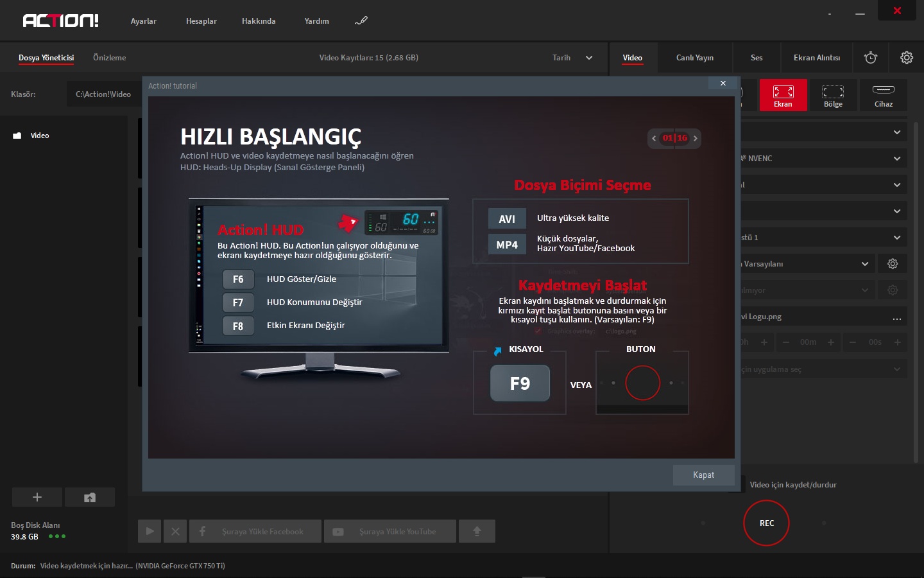Click the C:\Action!\Video folder path field

(103, 94)
